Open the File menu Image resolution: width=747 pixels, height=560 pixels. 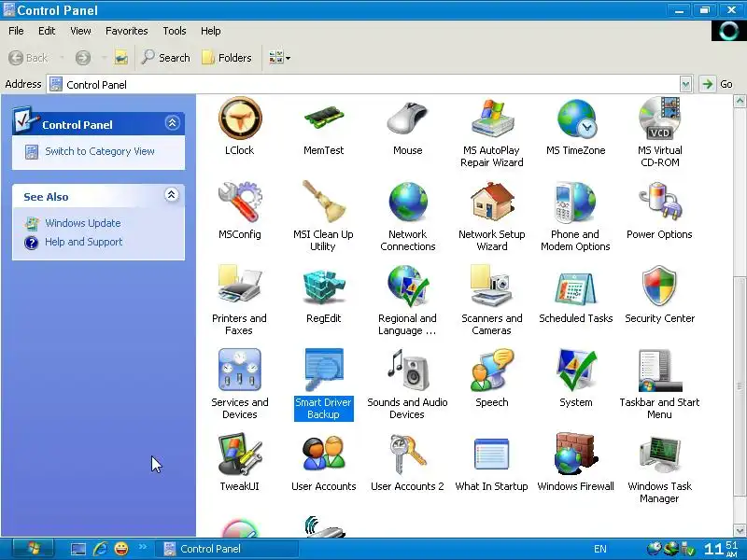point(16,31)
